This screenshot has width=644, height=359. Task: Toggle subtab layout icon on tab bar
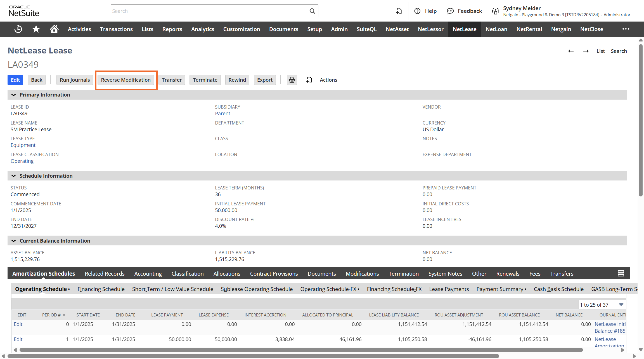click(621, 273)
